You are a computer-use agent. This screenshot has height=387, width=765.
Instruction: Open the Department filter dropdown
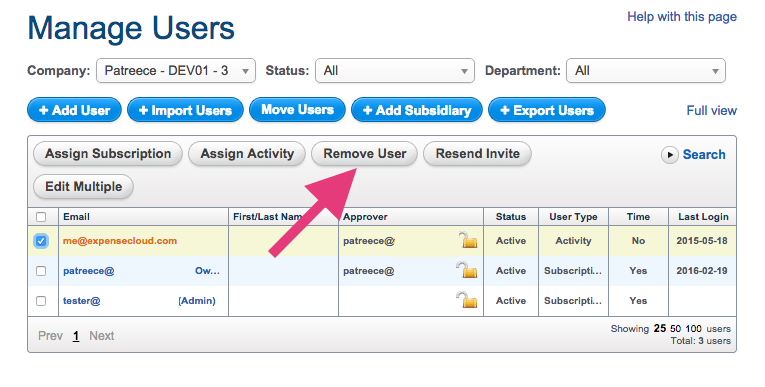tap(645, 71)
